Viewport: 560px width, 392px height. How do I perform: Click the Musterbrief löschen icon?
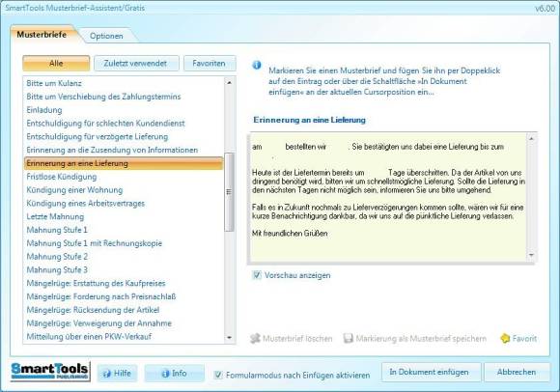[255, 338]
